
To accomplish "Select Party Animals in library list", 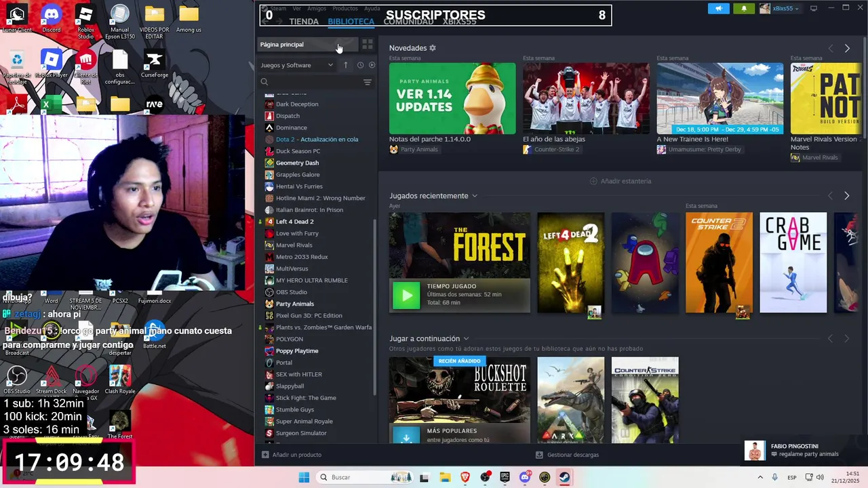I will tap(295, 304).
